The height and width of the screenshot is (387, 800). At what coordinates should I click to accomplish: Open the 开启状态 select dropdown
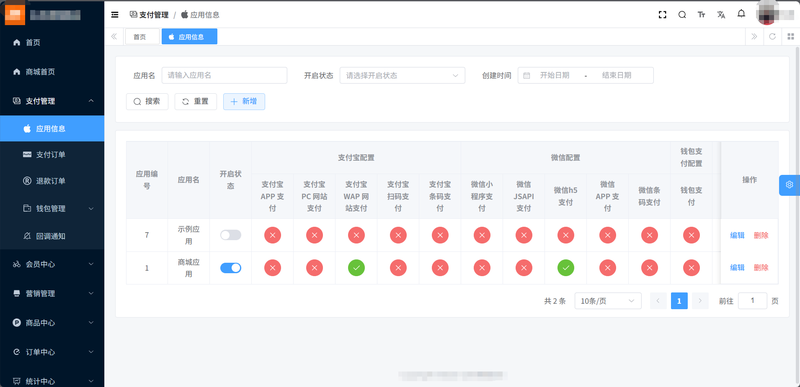coord(402,75)
